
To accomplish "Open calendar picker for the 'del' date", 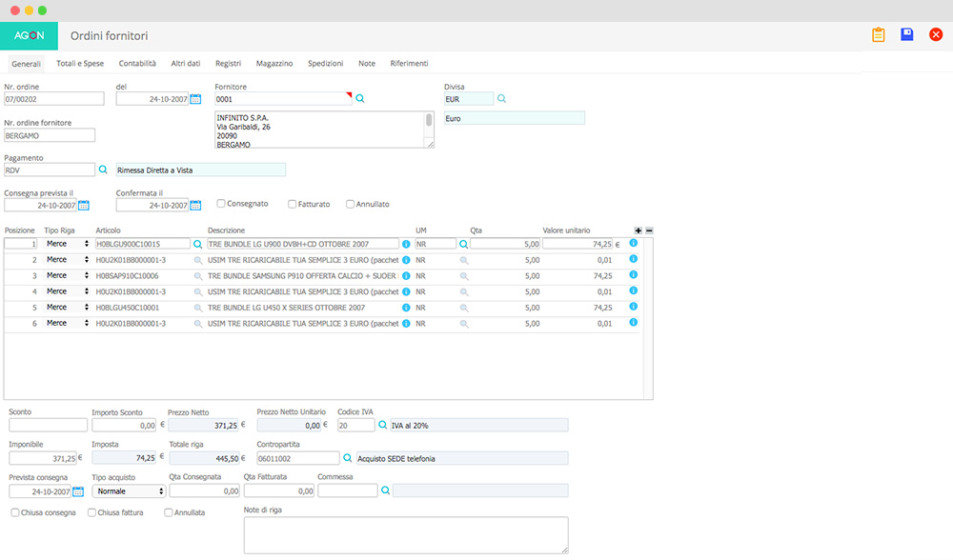I will point(195,99).
